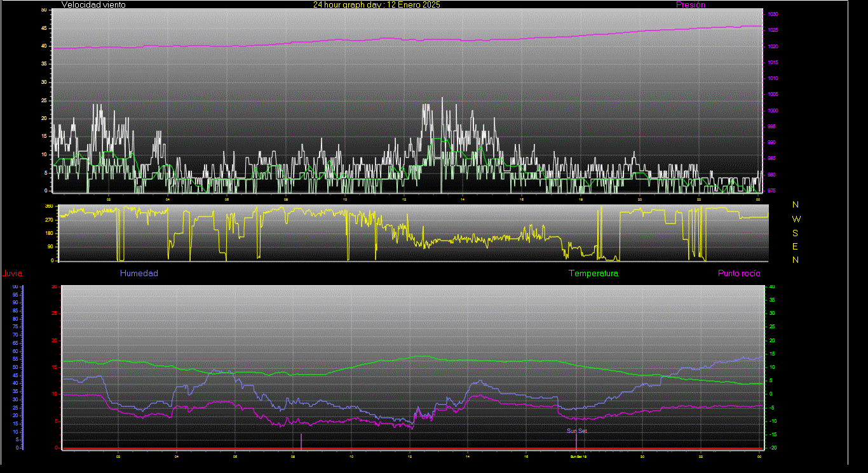This screenshot has height=473, width=868.
Task: Click the 55 value on blue humidity axis
Action: coord(15,359)
